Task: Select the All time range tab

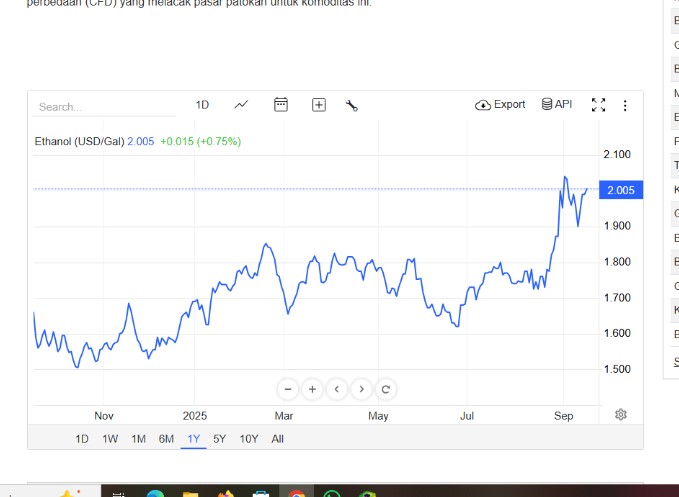Action: (x=278, y=439)
